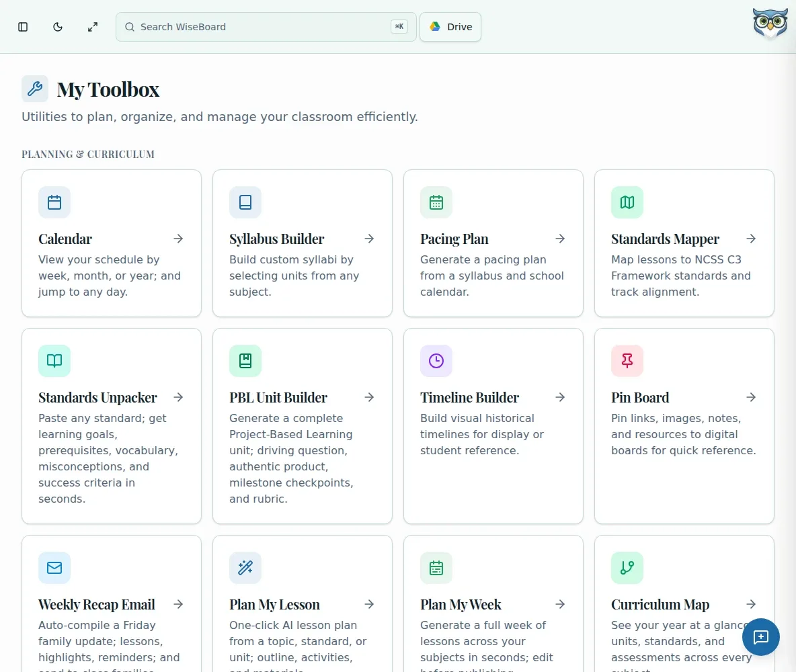Click the Weekly Recap Email envelope icon
The image size is (796, 672).
click(54, 567)
